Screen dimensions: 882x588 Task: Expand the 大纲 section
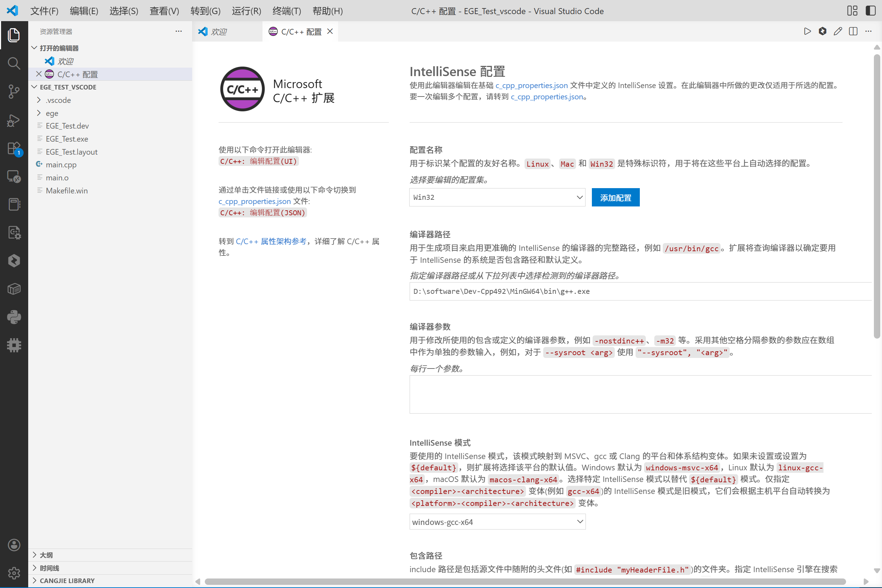point(35,555)
